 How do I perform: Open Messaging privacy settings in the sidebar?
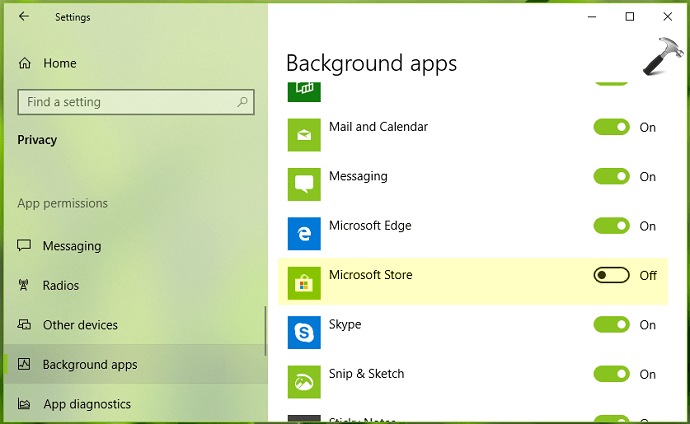(x=135, y=245)
